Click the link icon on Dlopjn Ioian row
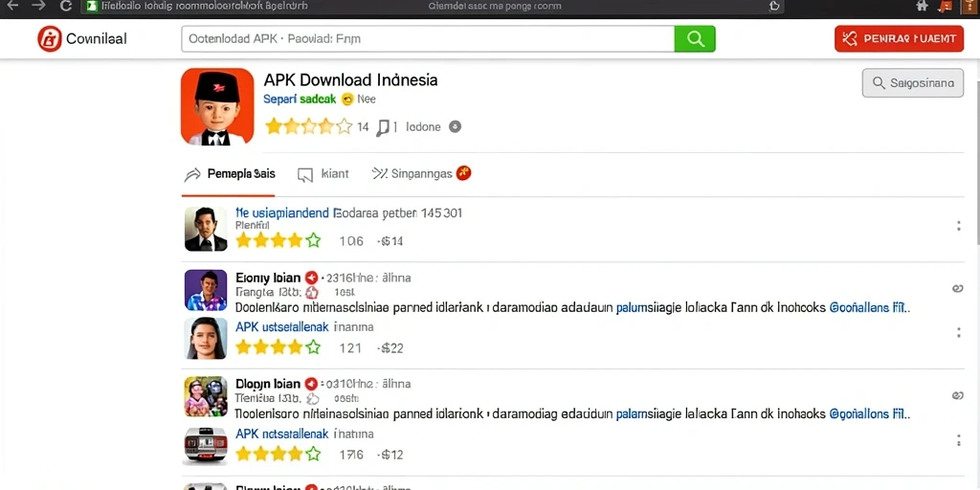The image size is (980, 490). pos(957,395)
